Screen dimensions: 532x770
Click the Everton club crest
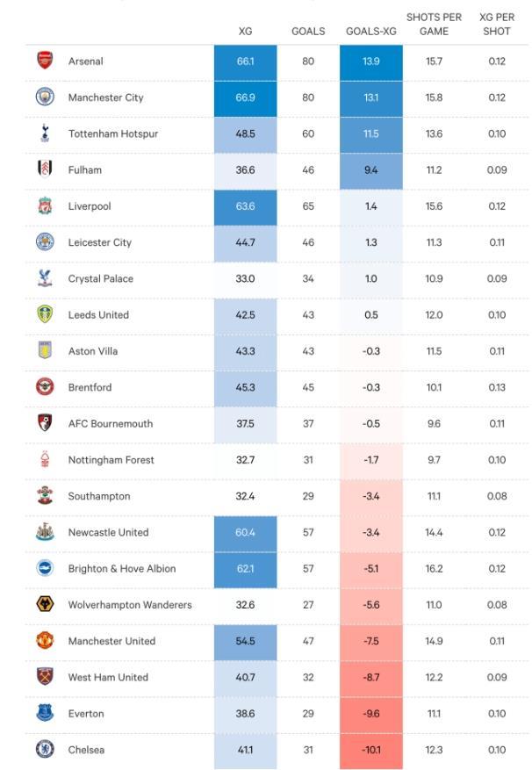45,713
